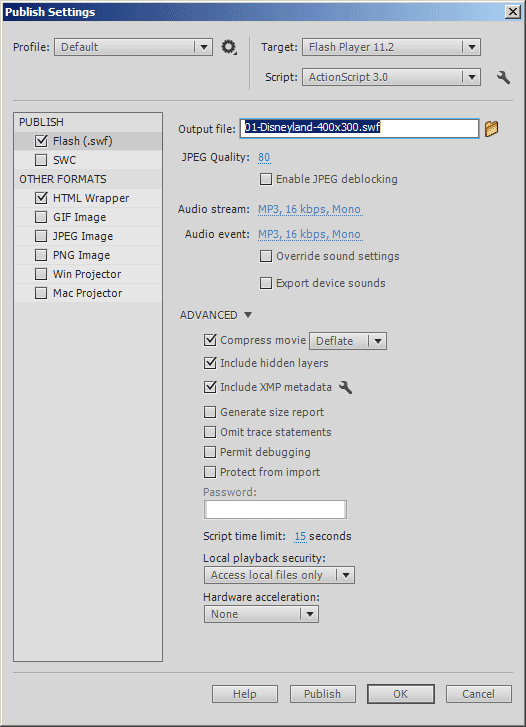Image resolution: width=526 pixels, height=727 pixels.
Task: Open profile options gear icon
Action: [x=229, y=47]
